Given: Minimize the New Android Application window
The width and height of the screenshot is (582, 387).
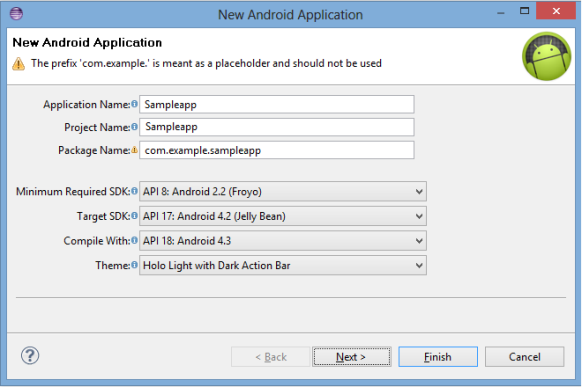Looking at the screenshot, I should tap(501, 12).
